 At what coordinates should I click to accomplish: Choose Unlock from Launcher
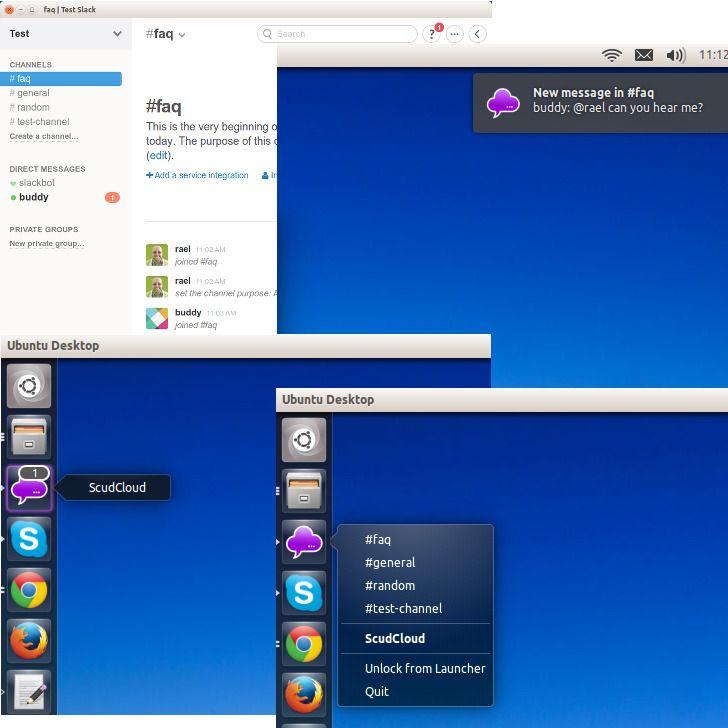coord(425,669)
